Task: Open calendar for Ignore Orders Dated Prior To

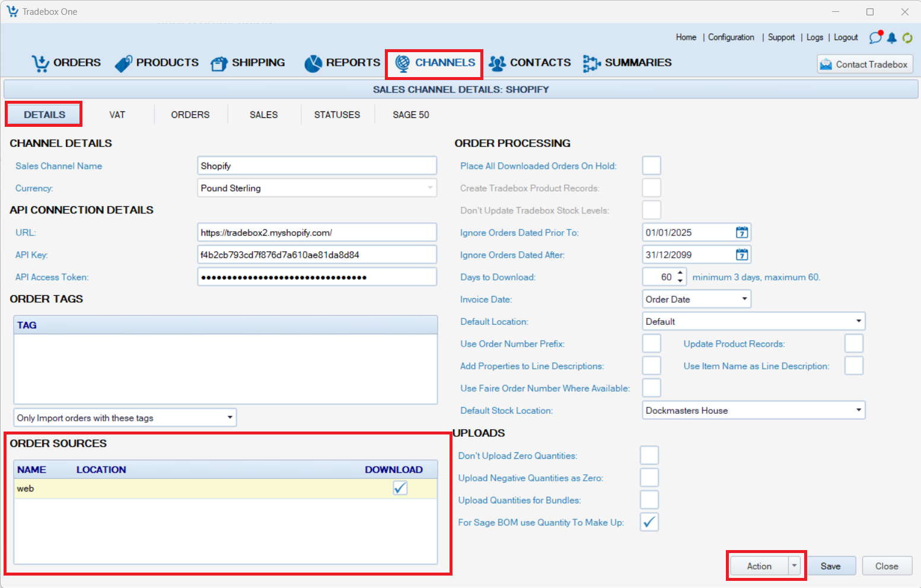Action: (x=741, y=232)
